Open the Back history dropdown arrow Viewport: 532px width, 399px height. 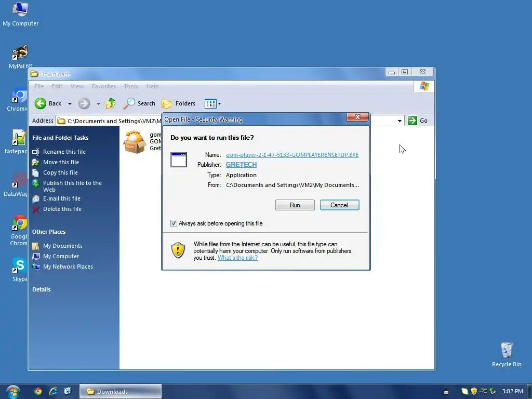click(70, 103)
